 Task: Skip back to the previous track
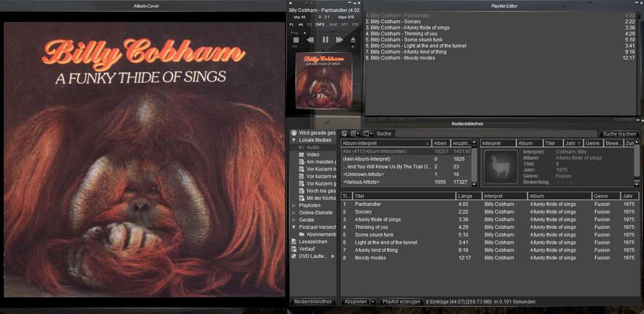(x=310, y=40)
